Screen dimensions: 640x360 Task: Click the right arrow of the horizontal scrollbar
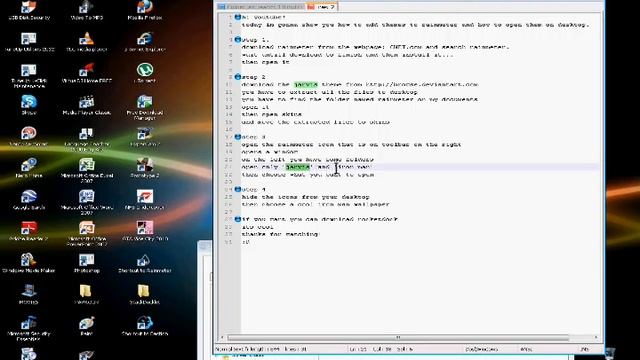click(x=596, y=338)
